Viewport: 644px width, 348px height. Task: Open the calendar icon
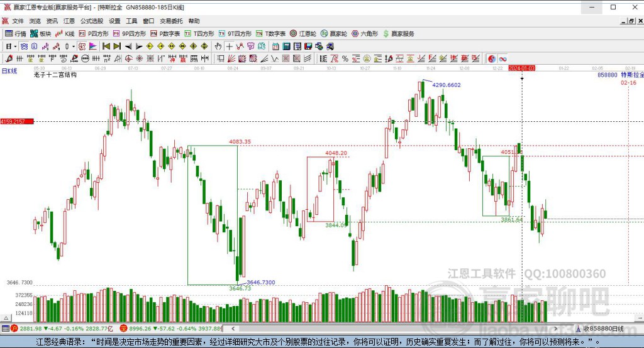click(x=275, y=46)
